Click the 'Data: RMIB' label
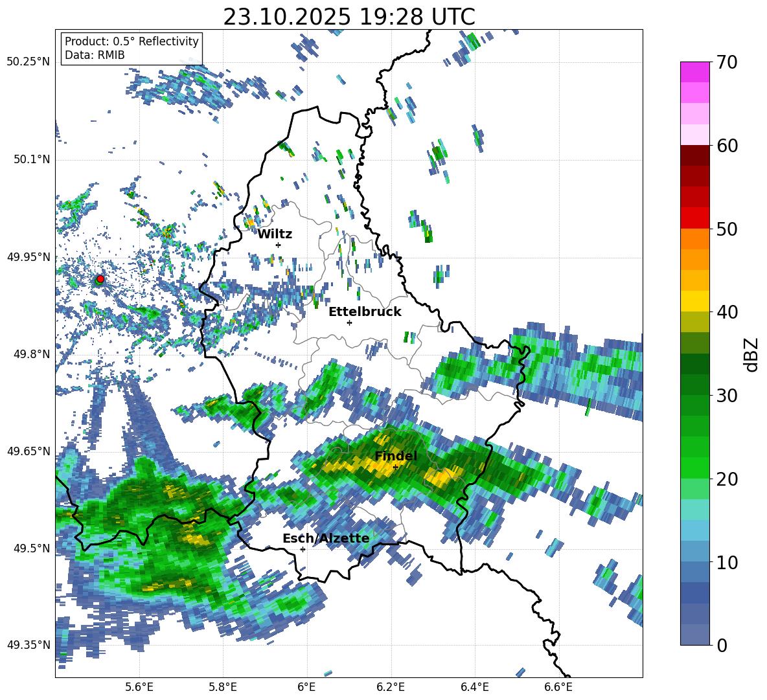Screen dimensions: 767x700 click(x=95, y=55)
